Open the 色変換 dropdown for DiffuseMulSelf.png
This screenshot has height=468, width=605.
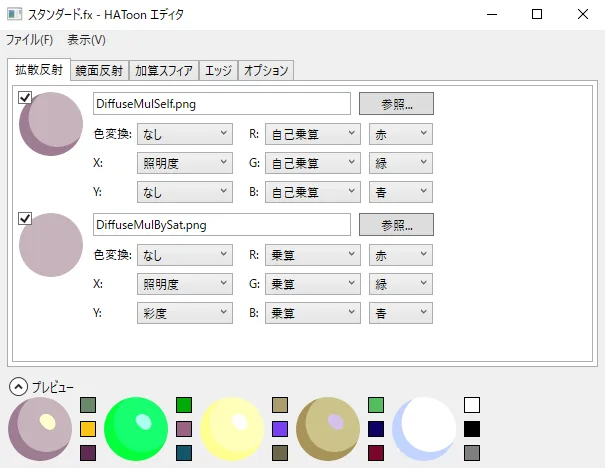[x=184, y=133]
